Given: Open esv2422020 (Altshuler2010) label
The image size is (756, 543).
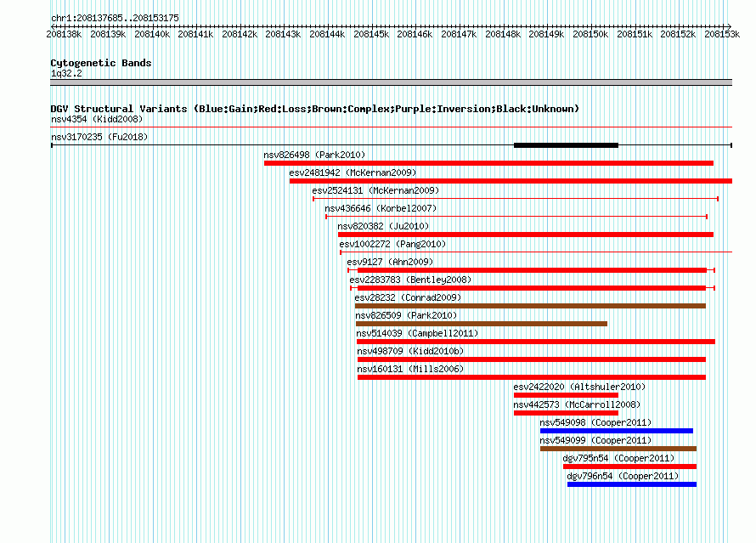Looking at the screenshot, I should pos(579,387).
